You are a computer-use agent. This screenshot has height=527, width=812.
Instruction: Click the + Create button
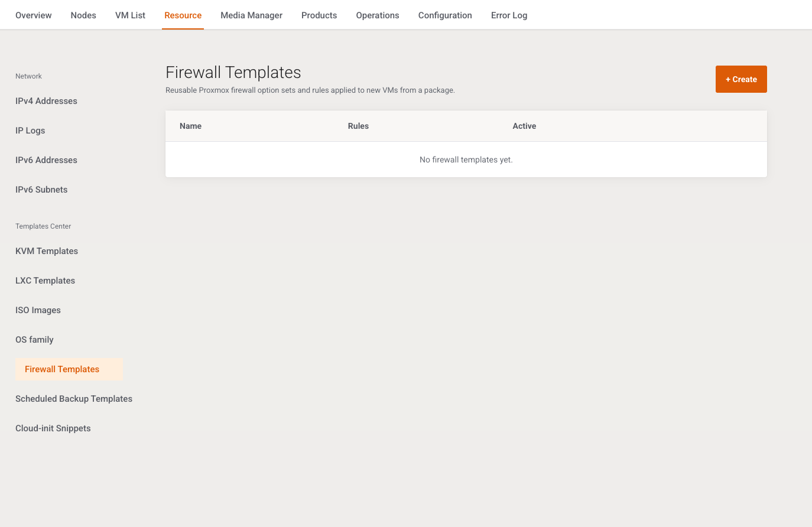pos(741,79)
